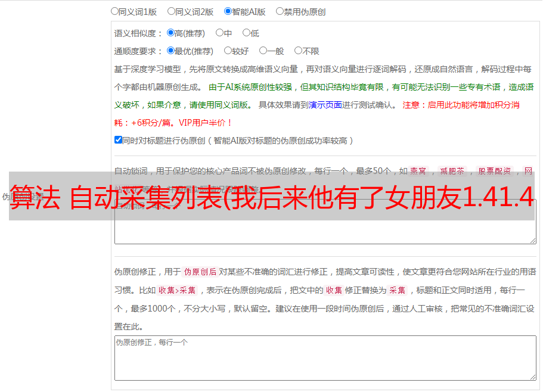Set 语义相似度 to 低

click(x=246, y=33)
